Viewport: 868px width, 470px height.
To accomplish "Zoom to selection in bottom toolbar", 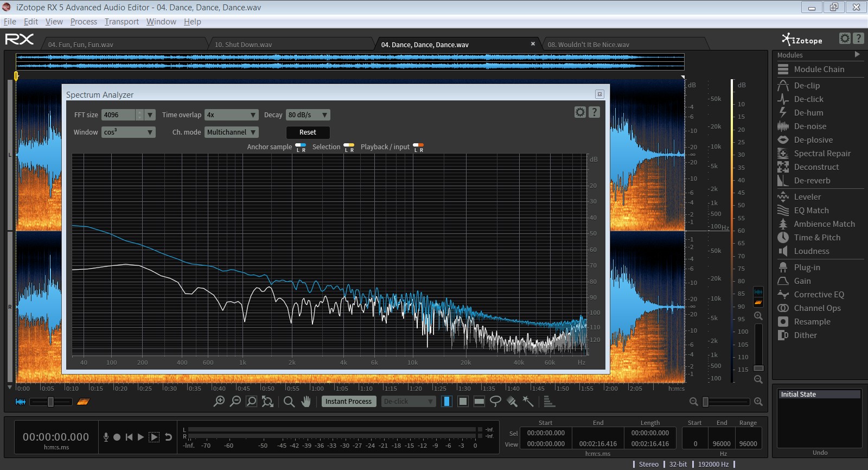I will (x=251, y=401).
